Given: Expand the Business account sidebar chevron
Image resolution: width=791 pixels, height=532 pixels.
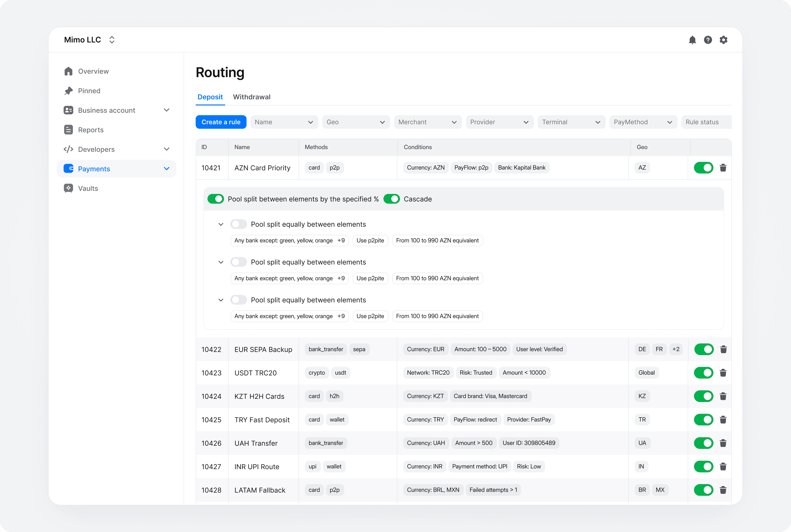Looking at the screenshot, I should click(167, 110).
